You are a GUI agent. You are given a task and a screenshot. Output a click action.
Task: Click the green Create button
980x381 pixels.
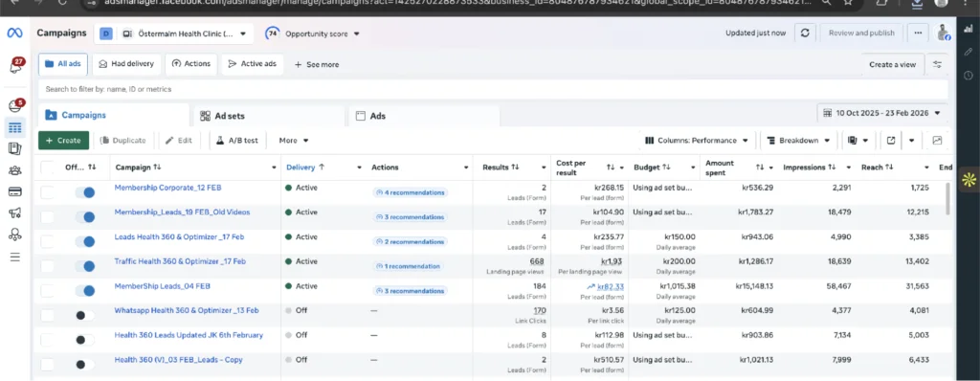coord(64,141)
